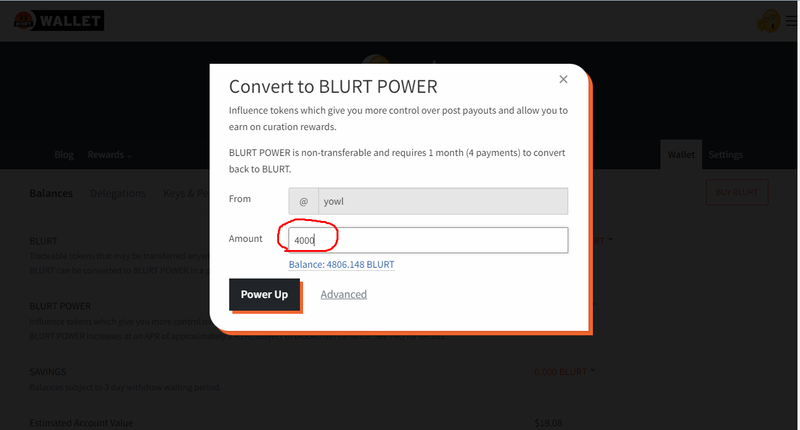
Task: Click the Convert to BLURT POWER heading
Action: (x=333, y=86)
